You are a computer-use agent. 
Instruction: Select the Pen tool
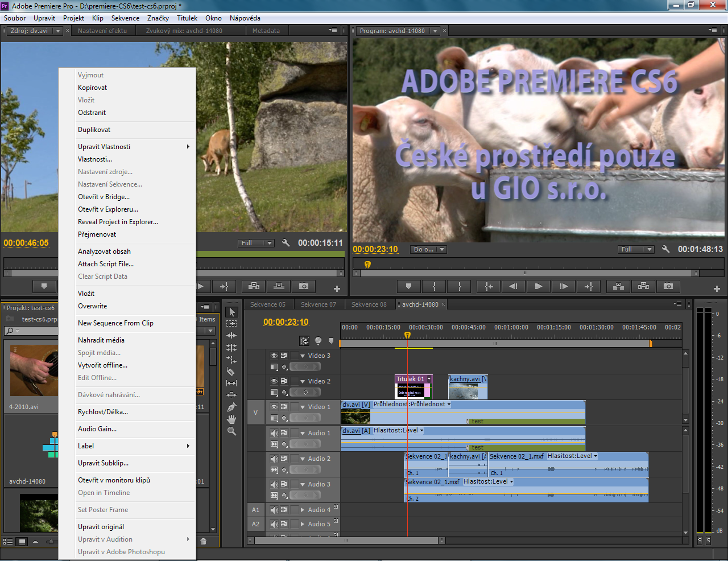click(231, 407)
